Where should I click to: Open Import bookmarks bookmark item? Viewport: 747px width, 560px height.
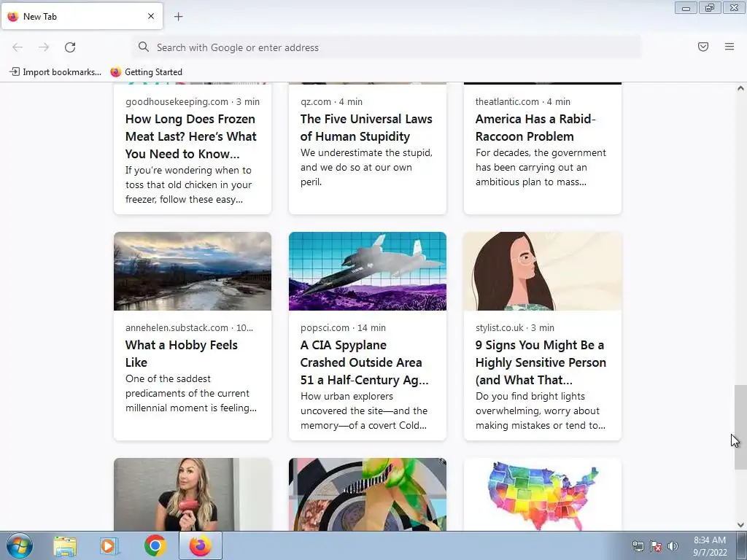55,72
